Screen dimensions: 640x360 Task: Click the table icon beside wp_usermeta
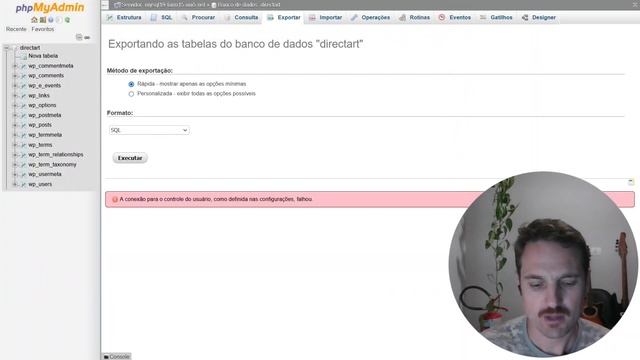[23, 174]
